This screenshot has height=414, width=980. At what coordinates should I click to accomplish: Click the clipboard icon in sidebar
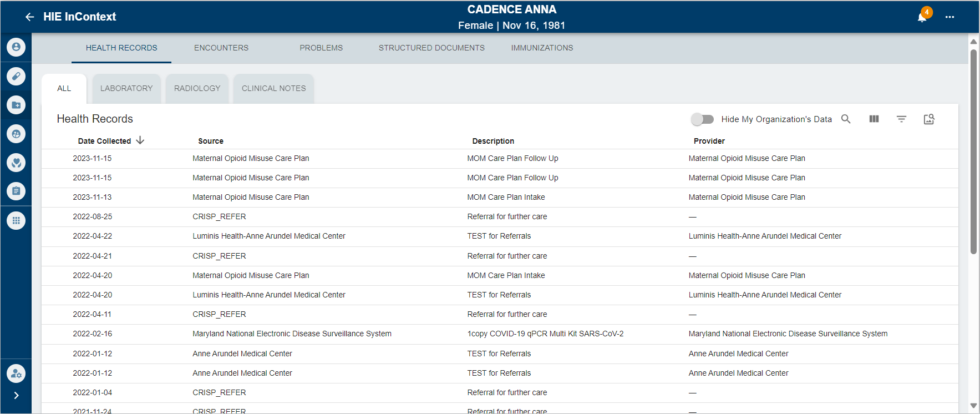click(16, 191)
